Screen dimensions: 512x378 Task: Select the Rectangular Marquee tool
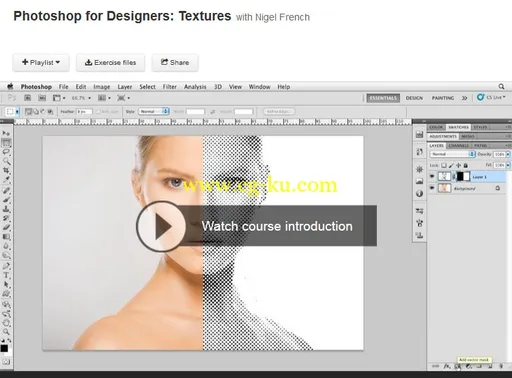[6, 143]
